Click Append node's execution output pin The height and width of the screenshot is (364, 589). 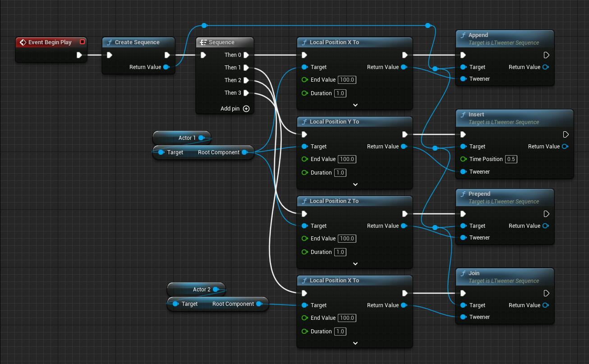click(546, 55)
